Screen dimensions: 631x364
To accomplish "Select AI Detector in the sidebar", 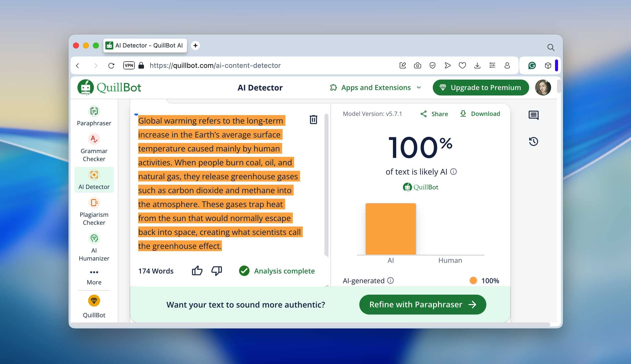I will (94, 180).
